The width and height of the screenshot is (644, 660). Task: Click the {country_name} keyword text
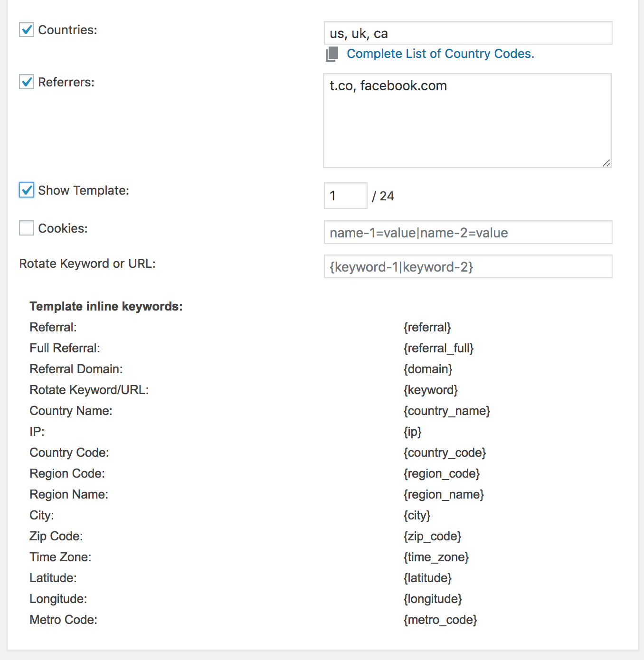pos(446,411)
